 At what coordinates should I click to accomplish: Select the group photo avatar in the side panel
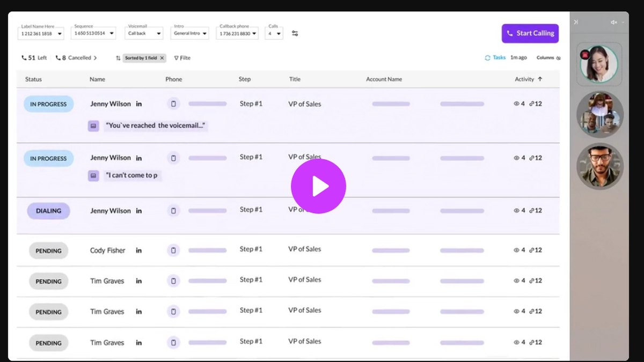[x=600, y=115]
